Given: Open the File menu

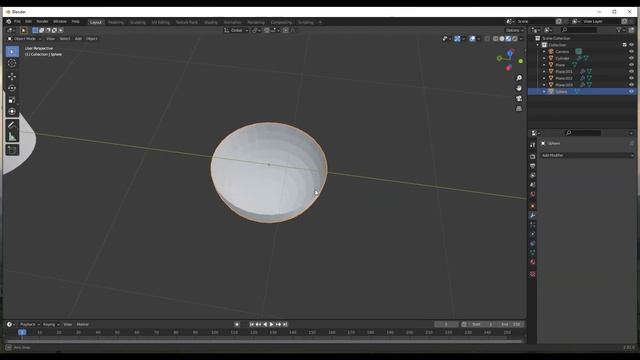Looking at the screenshot, I should tap(17, 22).
